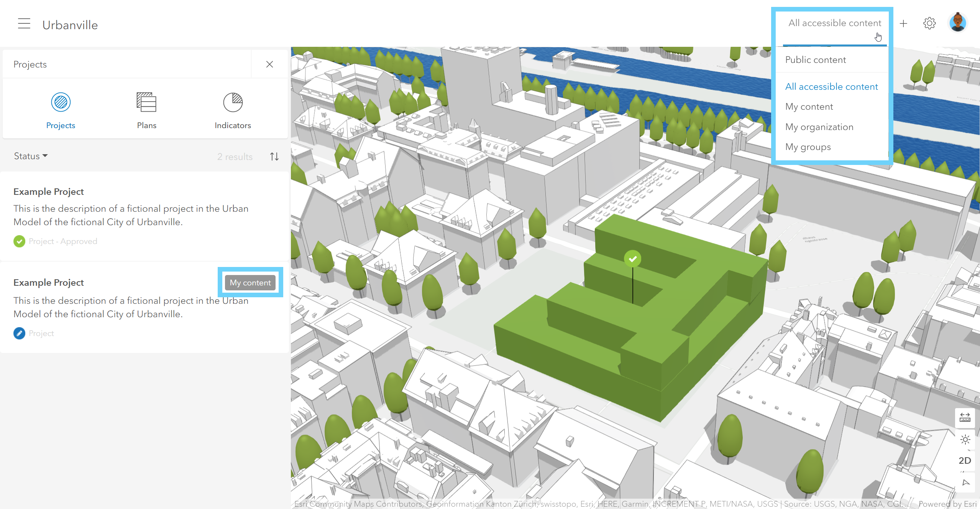Click the approved checkmark marker on the green building

(x=632, y=259)
